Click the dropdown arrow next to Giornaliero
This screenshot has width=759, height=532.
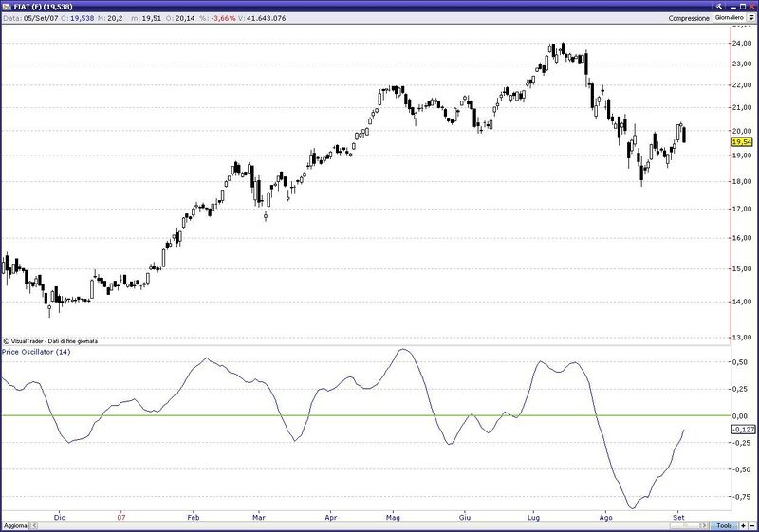[x=751, y=18]
